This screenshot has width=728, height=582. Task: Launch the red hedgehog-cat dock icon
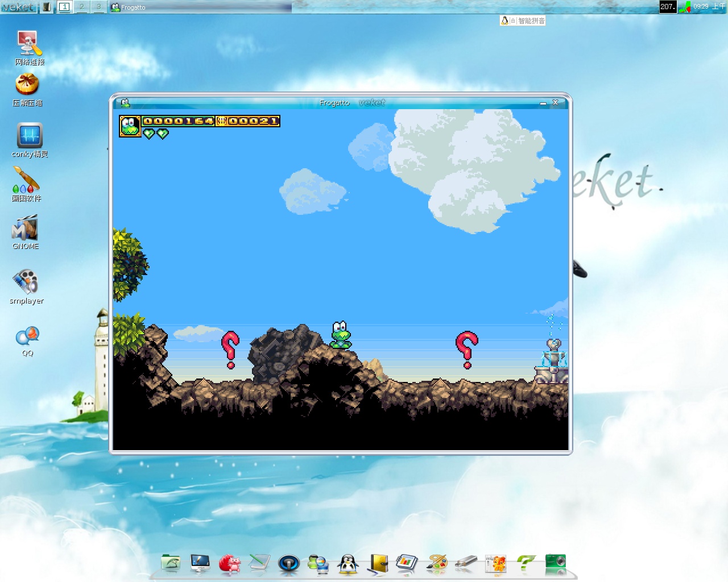point(230,563)
